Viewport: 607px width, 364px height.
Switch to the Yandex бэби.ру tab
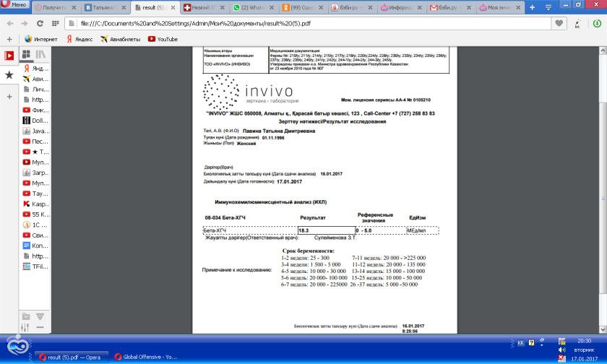click(351, 7)
